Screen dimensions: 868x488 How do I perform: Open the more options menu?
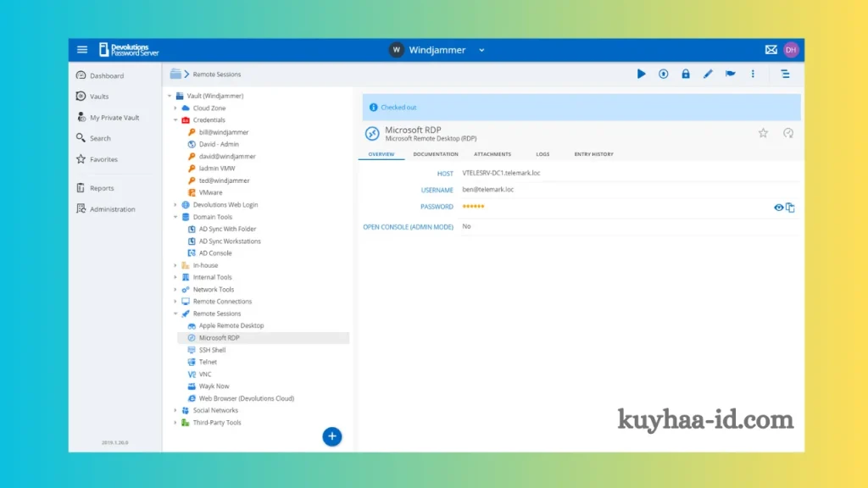(x=753, y=74)
